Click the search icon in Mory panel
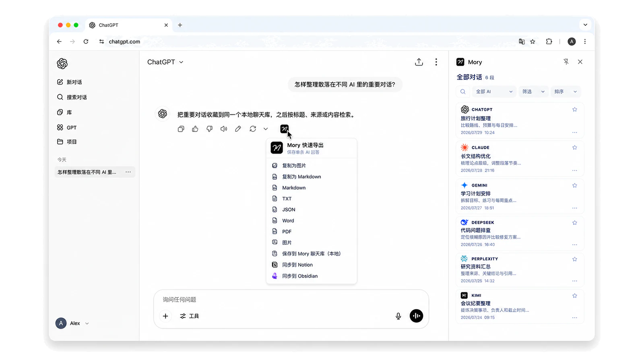Image resolution: width=644 pixels, height=362 pixels. pos(463,92)
